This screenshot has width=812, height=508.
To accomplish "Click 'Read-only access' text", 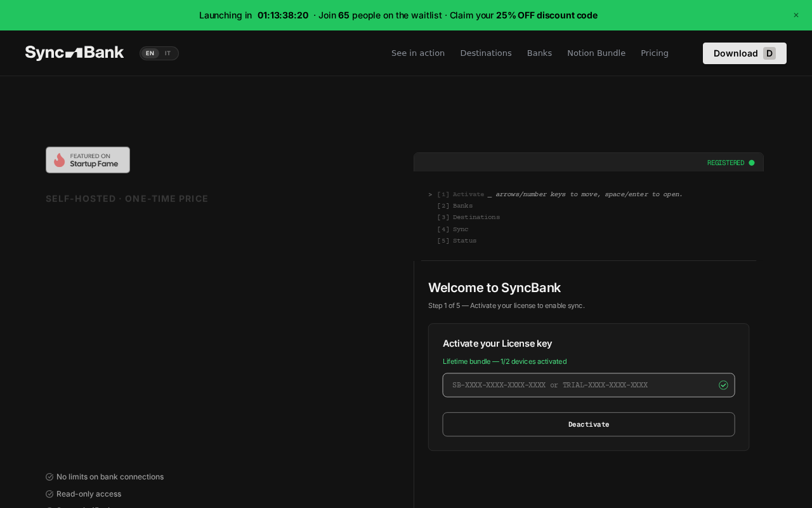I will 89,494.
